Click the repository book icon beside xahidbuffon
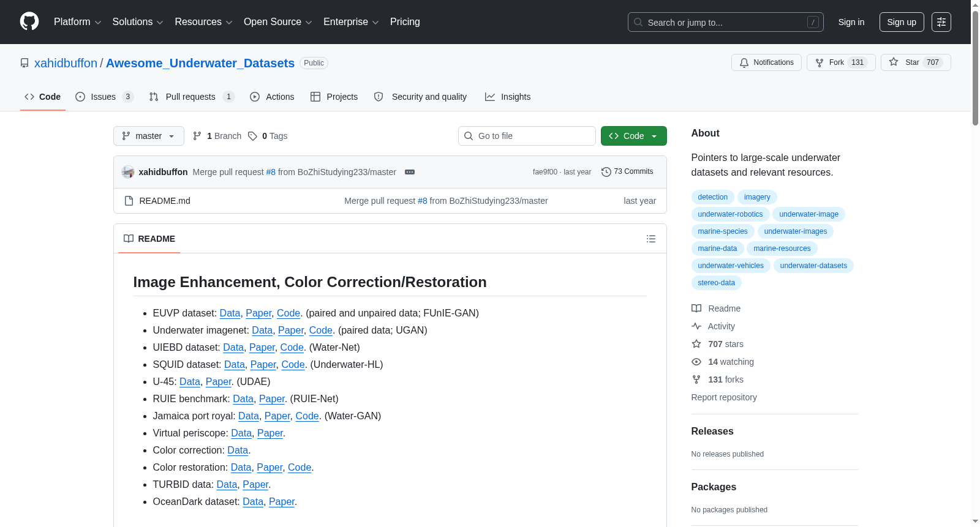 click(x=24, y=63)
